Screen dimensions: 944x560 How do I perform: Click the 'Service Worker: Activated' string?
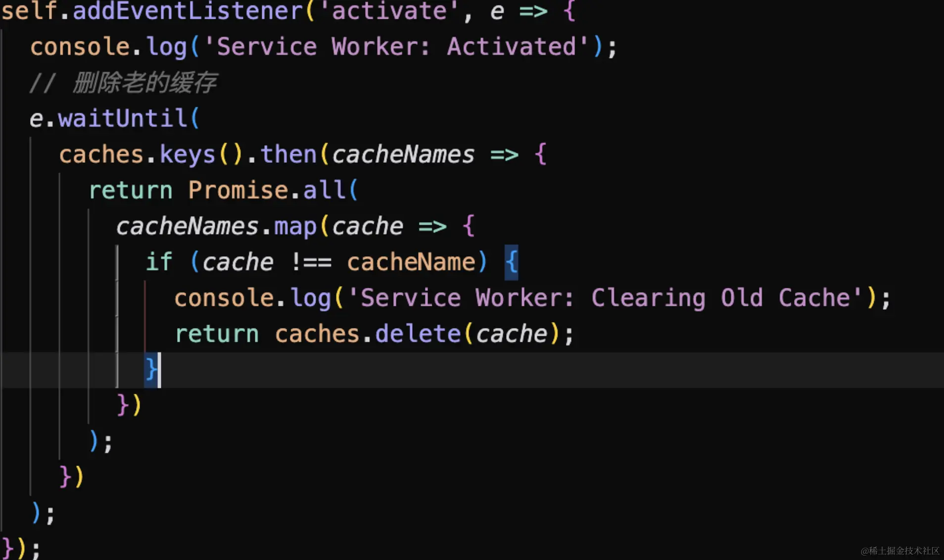(396, 47)
